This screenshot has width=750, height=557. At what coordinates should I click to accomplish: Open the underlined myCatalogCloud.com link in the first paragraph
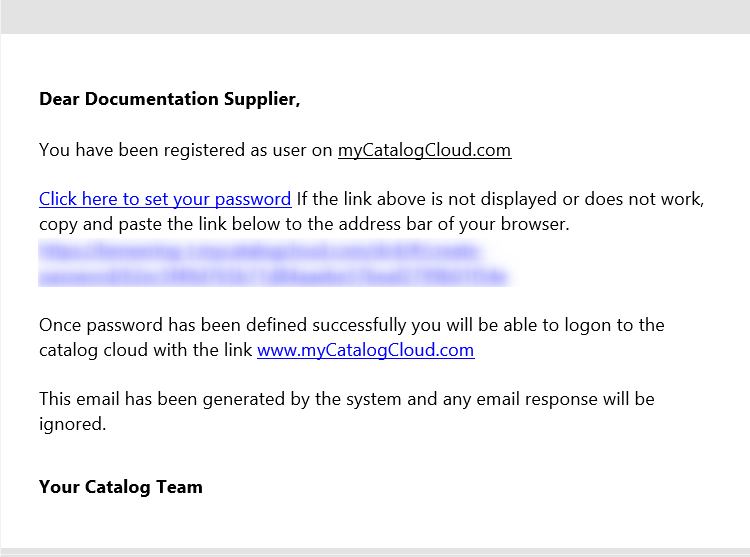[424, 150]
